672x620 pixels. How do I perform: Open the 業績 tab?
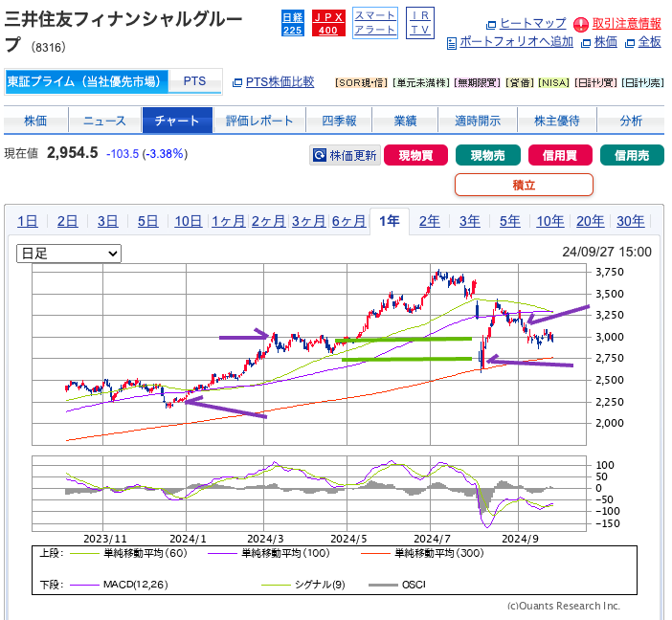pyautogui.click(x=405, y=121)
